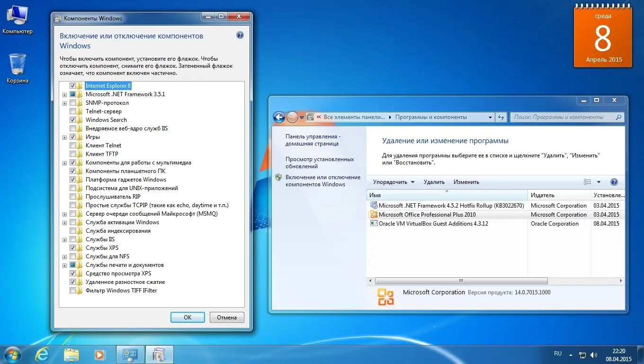Click Включение или отключение компонентов Windows link
The image size is (644, 364).
323,181
